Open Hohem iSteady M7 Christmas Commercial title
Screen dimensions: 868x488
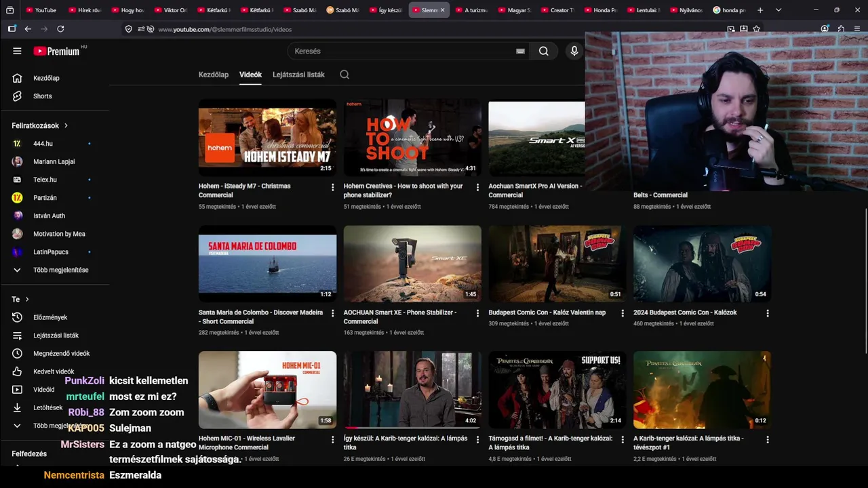coord(245,190)
